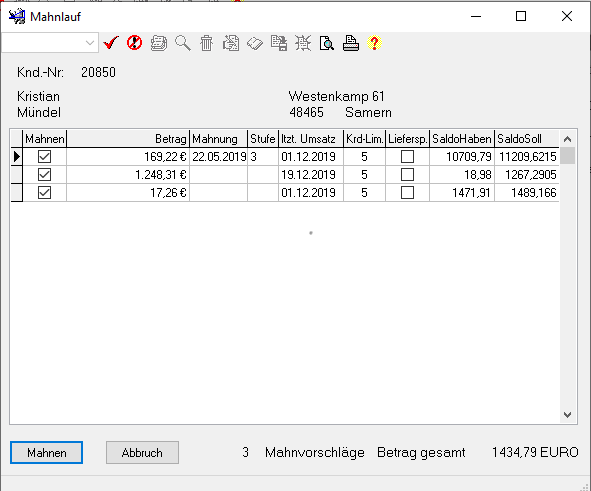Open the combo box at toolbar left
The image size is (591, 491).
(50, 43)
